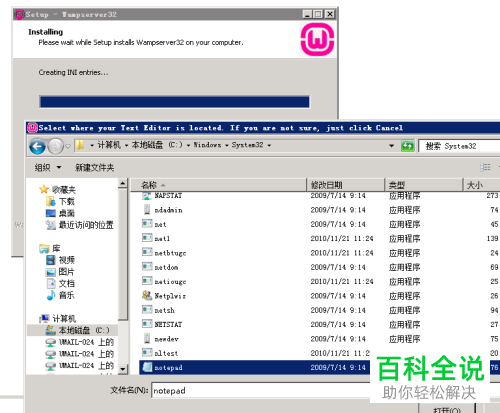The image size is (500, 413).
Task: Select the netsh file row
Action: pyautogui.click(x=319, y=310)
